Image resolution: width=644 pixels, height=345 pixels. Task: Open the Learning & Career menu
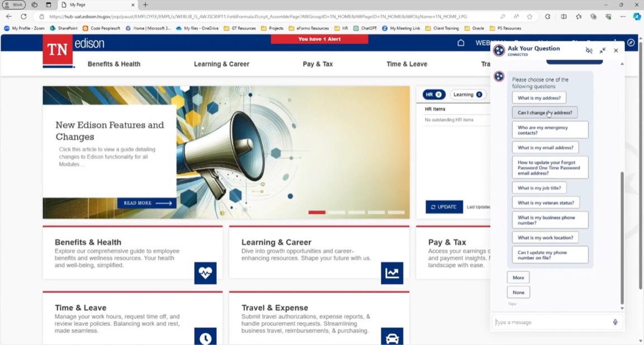pyautogui.click(x=221, y=64)
